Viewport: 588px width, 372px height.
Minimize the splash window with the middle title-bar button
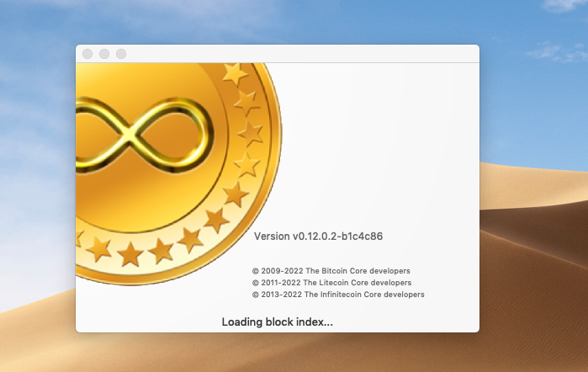pos(104,54)
